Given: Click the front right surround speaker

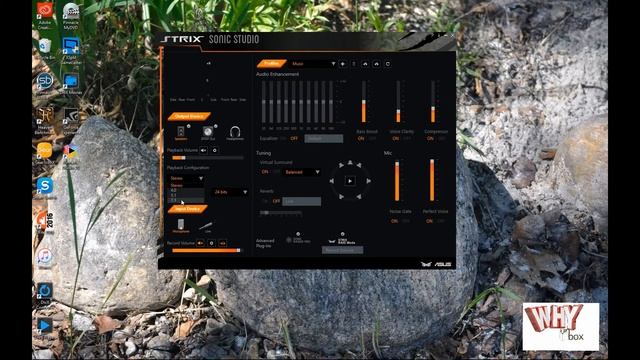Looking at the screenshot, I should 359,165.
